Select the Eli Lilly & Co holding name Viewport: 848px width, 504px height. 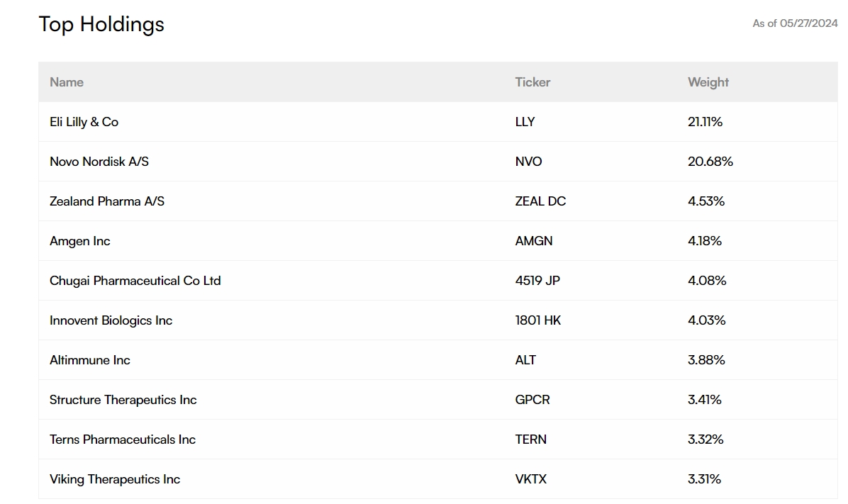click(x=84, y=122)
